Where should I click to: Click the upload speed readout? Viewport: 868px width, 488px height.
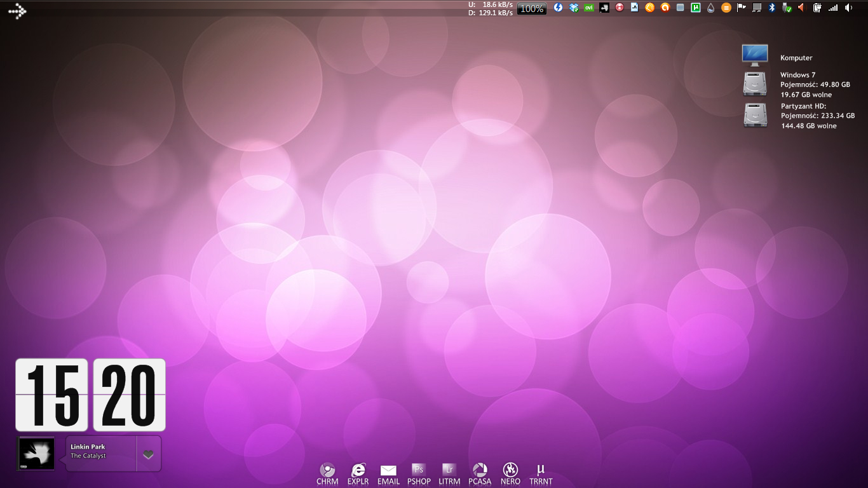tap(491, 4)
